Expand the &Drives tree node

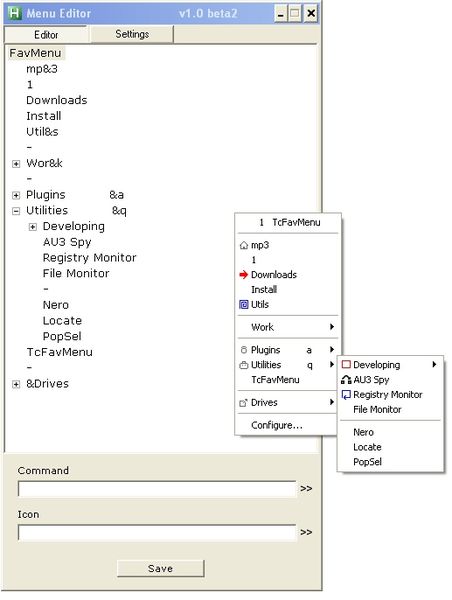tap(16, 385)
